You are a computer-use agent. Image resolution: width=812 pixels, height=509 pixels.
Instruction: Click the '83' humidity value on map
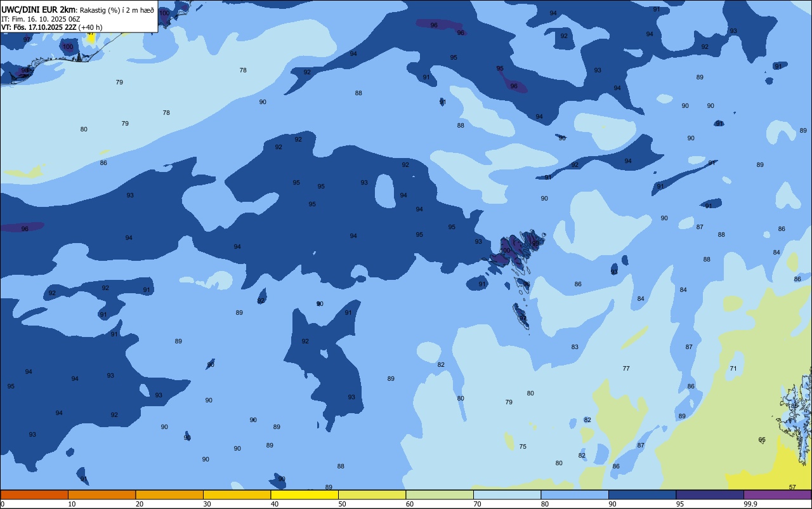point(575,347)
